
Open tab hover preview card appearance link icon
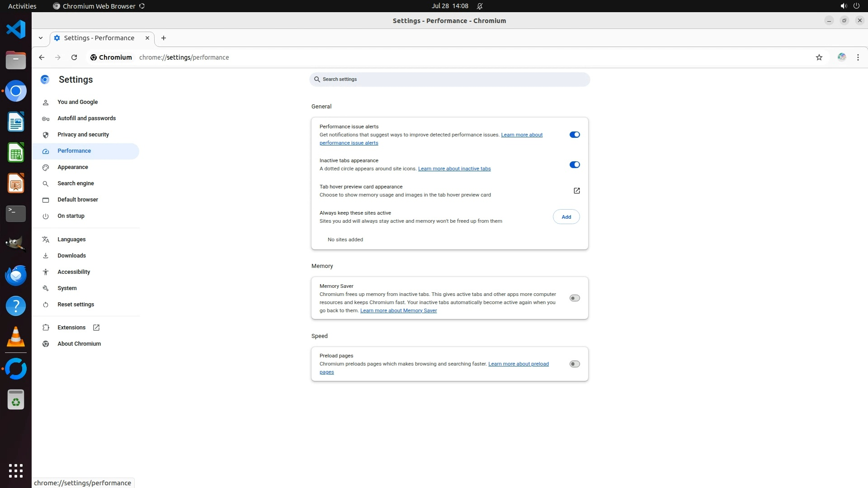point(576,191)
